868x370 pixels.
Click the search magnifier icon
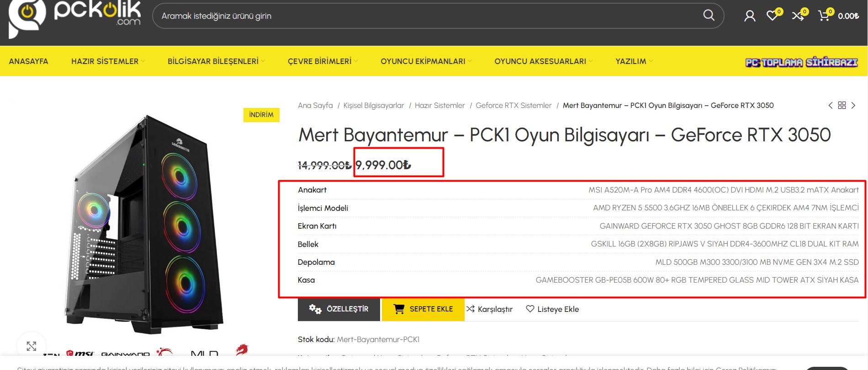click(709, 16)
